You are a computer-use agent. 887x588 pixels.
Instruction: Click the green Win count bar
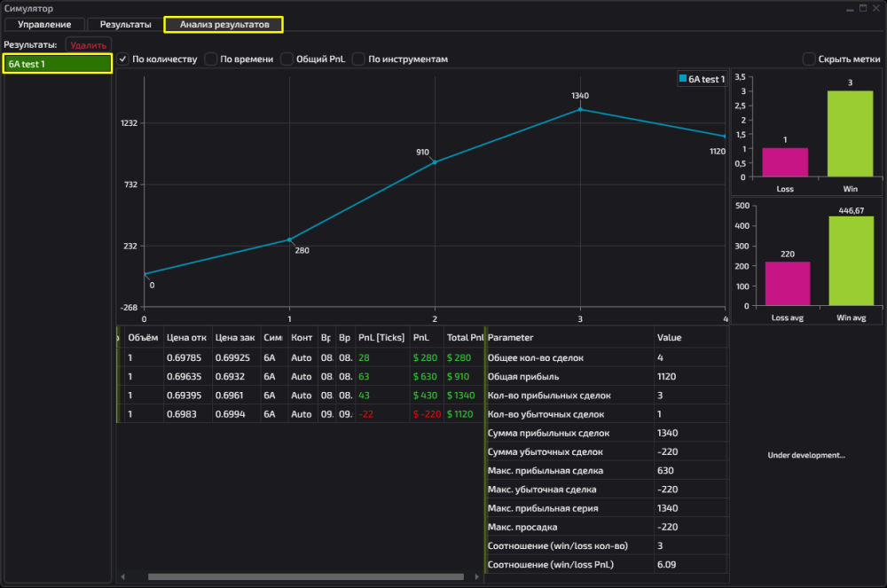point(850,133)
